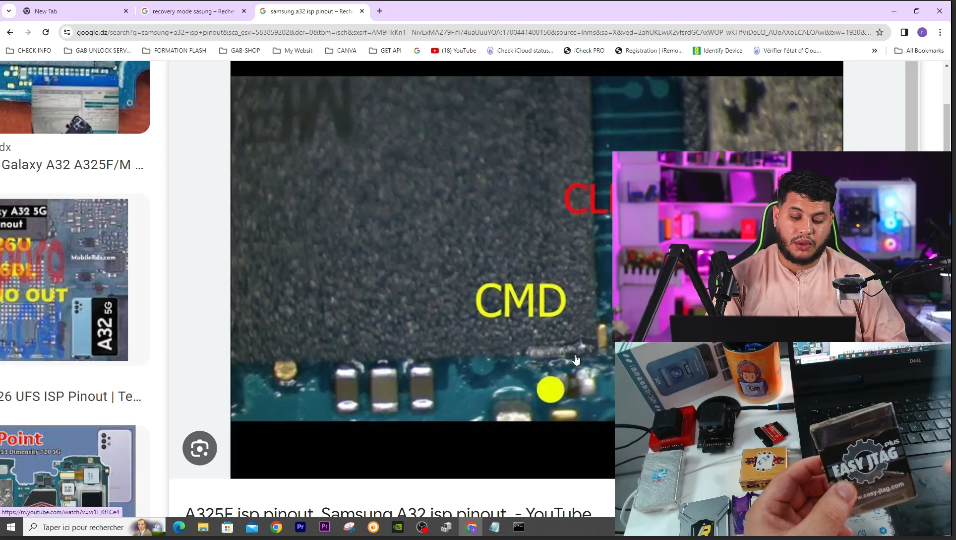Open the My Websit bookmark folder
Screen dimensions: 956x540
coord(293,51)
